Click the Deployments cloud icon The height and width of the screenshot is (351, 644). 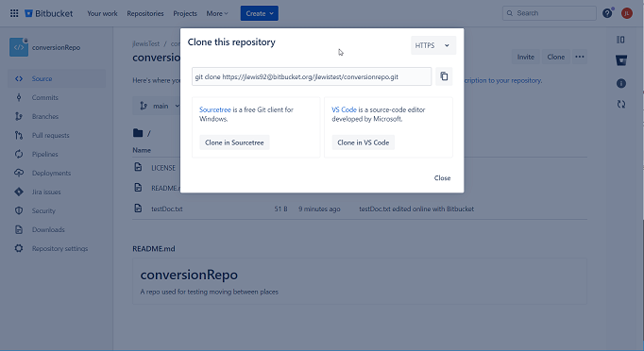(19, 174)
